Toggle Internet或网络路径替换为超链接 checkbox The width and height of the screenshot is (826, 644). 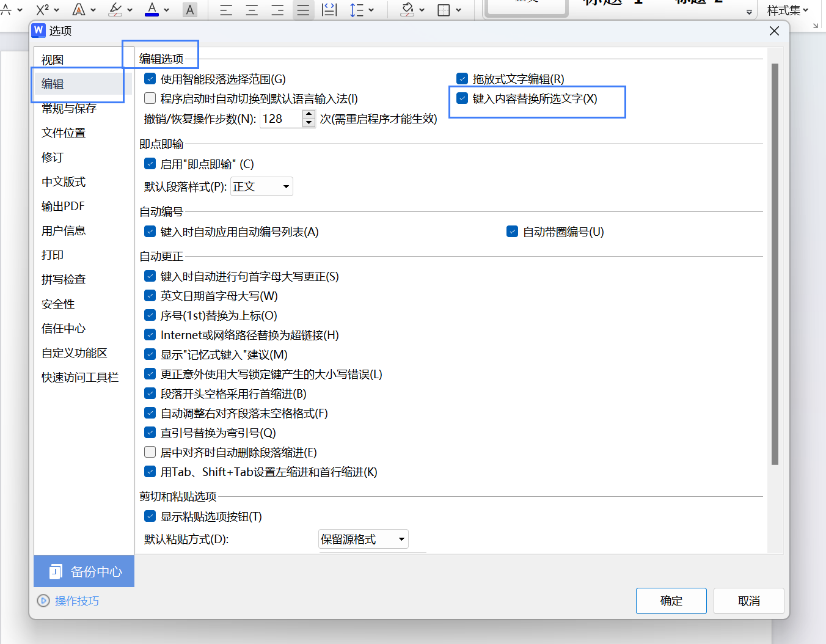click(150, 335)
